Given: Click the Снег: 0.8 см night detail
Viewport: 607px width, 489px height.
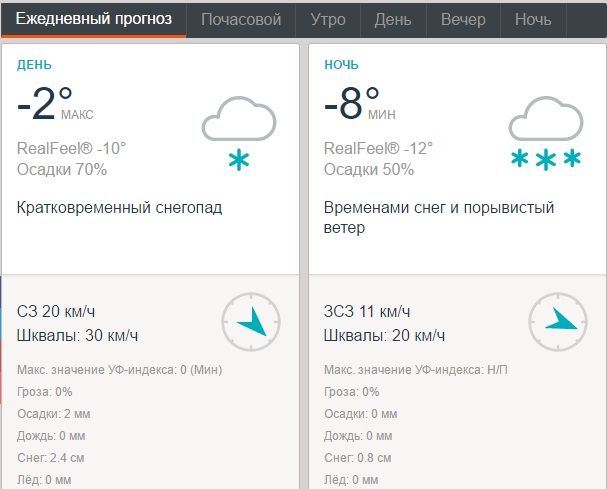Looking at the screenshot, I should coord(358,458).
